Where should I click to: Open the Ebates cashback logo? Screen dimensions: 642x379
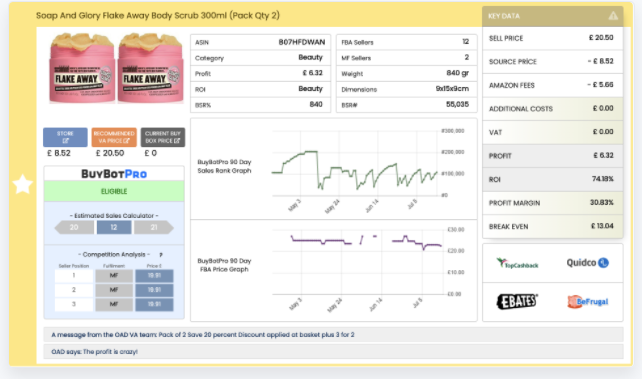coord(517,302)
